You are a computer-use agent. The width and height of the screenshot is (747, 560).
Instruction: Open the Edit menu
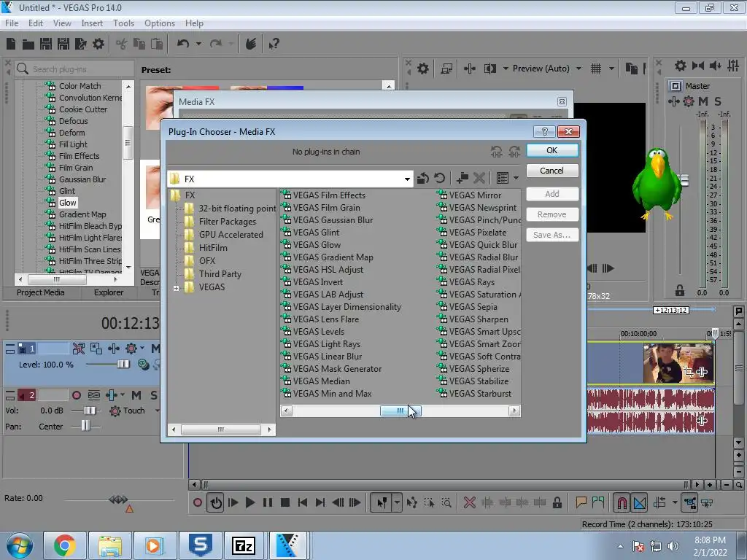[36, 23]
